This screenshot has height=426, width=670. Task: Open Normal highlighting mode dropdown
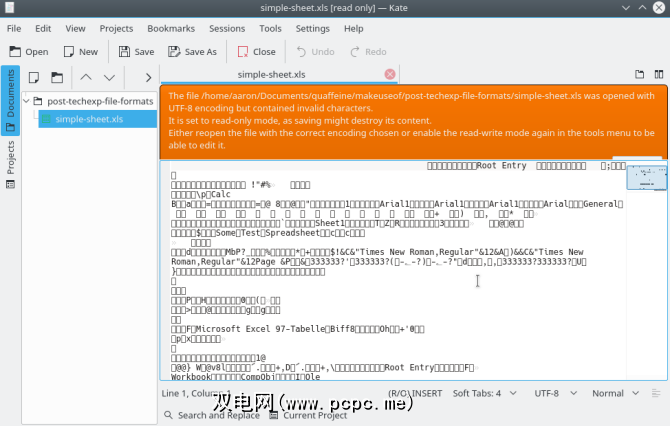click(615, 393)
